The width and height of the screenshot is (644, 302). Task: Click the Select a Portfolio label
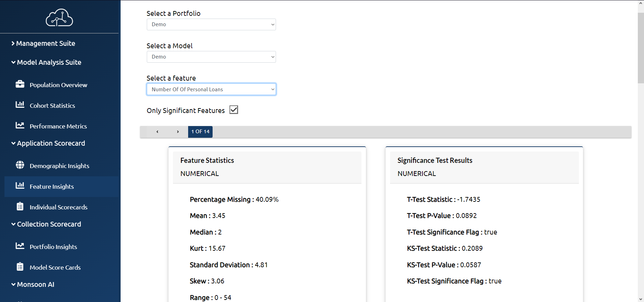[x=173, y=13]
